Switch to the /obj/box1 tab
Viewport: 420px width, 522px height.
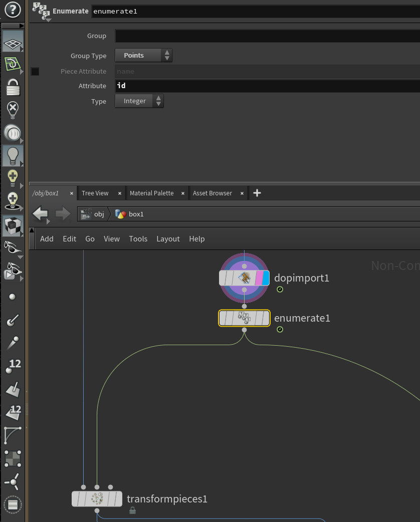click(x=46, y=193)
